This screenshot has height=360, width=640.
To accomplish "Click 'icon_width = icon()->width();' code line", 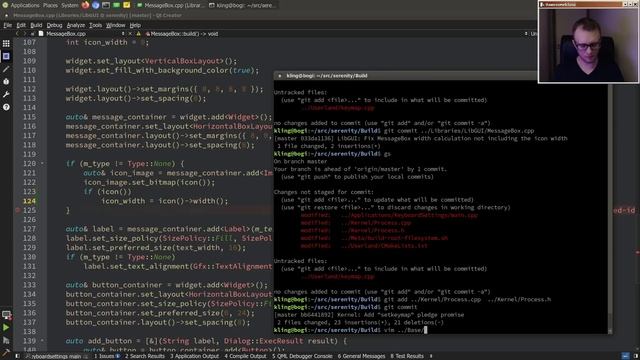I will 165,201.
